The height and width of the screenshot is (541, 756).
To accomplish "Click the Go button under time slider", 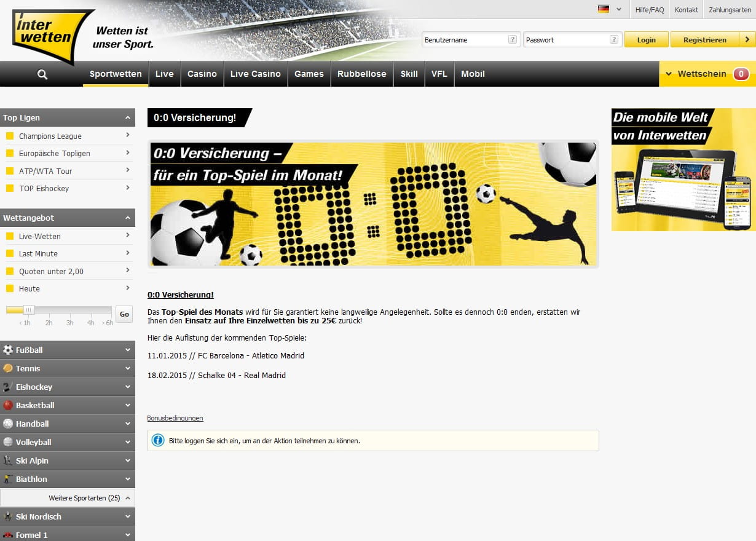I will click(x=124, y=314).
